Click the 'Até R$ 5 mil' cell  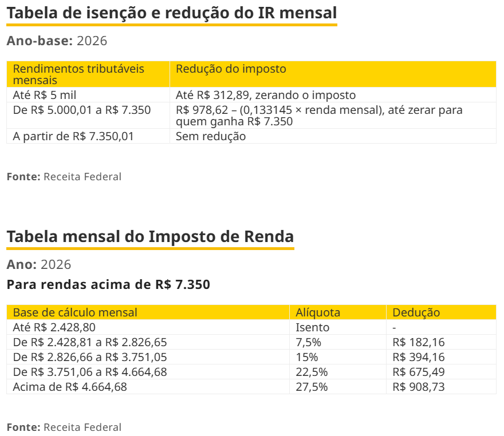pos(45,95)
